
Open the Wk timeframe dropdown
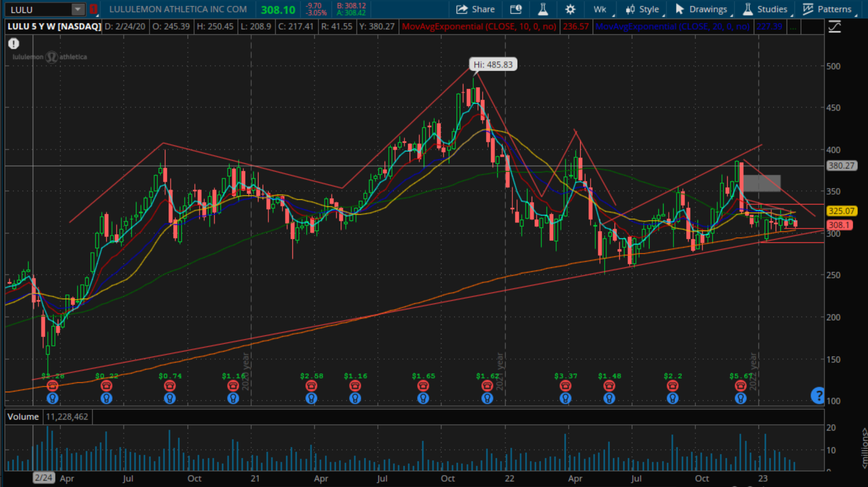point(602,9)
